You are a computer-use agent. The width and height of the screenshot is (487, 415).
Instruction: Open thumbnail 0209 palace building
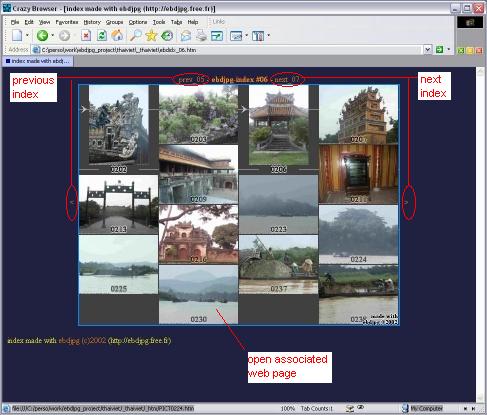tap(198, 174)
